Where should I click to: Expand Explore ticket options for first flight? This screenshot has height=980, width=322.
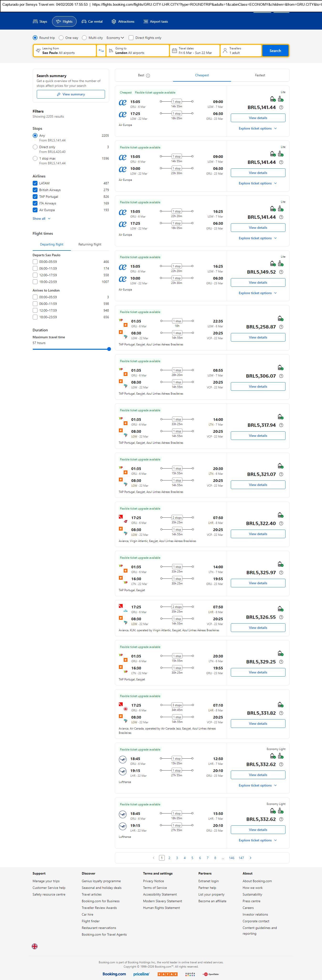[x=258, y=129]
